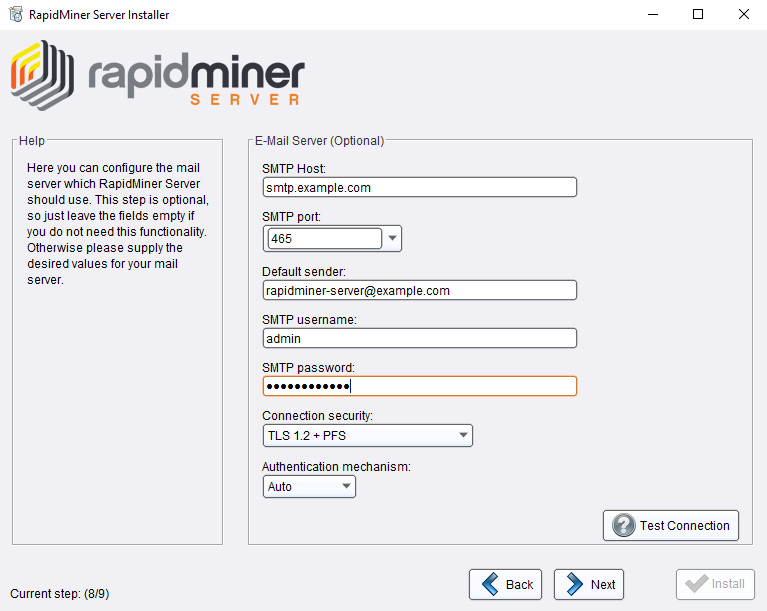
Task: Maximize the installer window
Action: [698, 15]
